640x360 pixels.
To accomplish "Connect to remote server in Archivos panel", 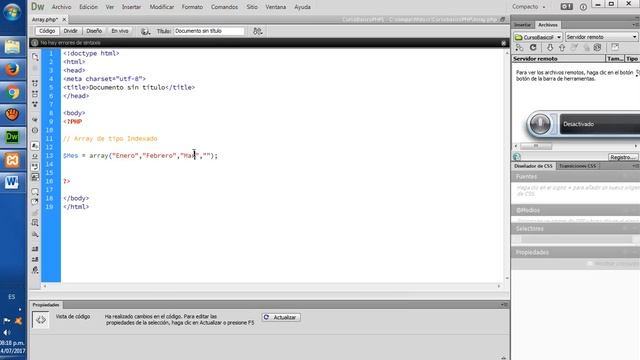I will coord(519,48).
